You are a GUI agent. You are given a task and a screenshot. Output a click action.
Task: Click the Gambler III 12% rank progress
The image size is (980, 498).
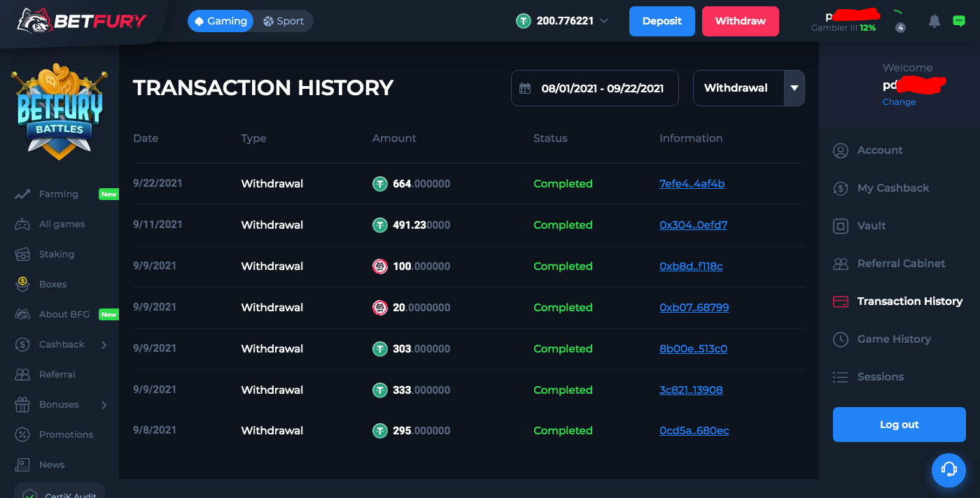pyautogui.click(x=843, y=28)
